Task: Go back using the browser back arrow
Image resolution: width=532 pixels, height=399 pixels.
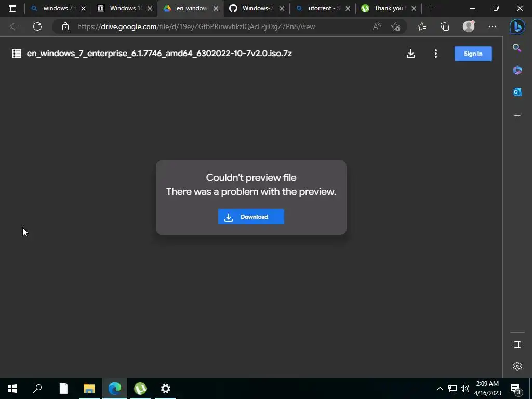Action: [15, 26]
